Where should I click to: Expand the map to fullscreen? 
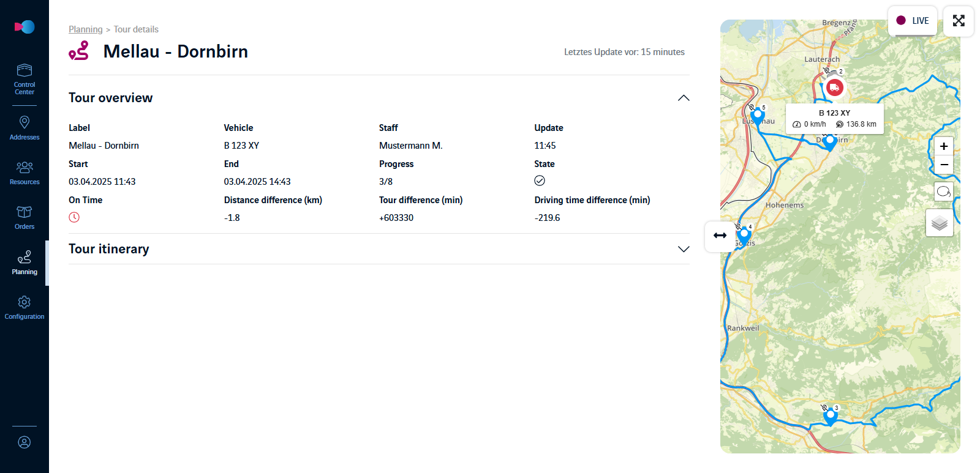(x=959, y=21)
